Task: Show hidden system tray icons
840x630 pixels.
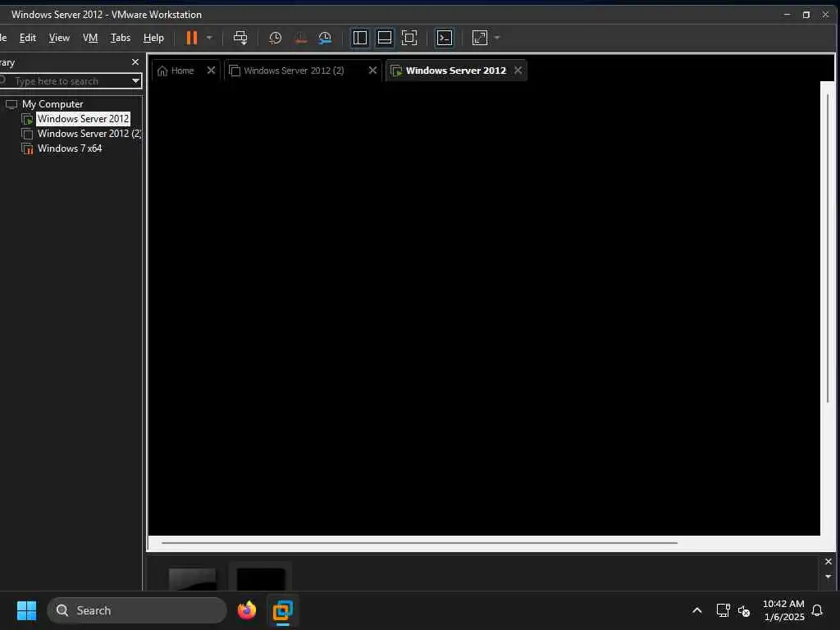Action: click(697, 610)
